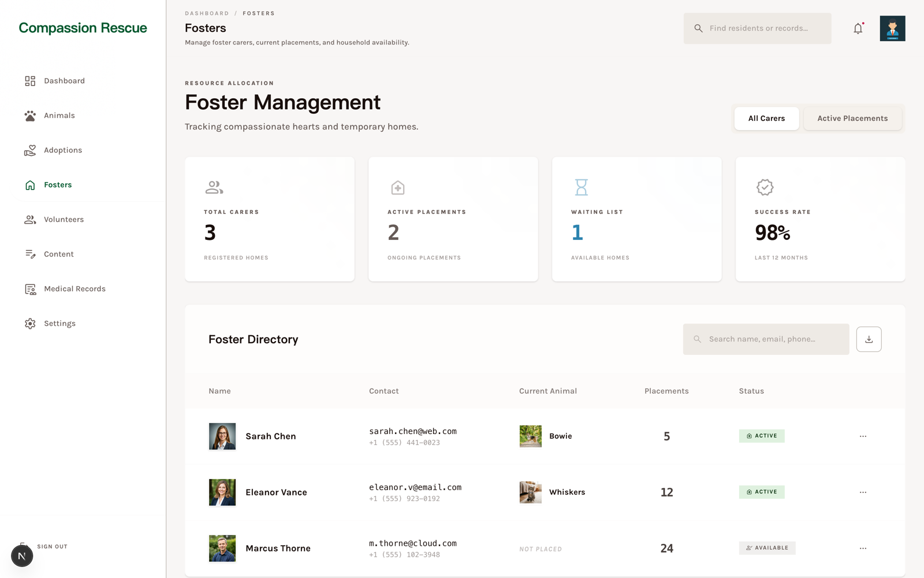Click the name Eleanor Vance

276,492
